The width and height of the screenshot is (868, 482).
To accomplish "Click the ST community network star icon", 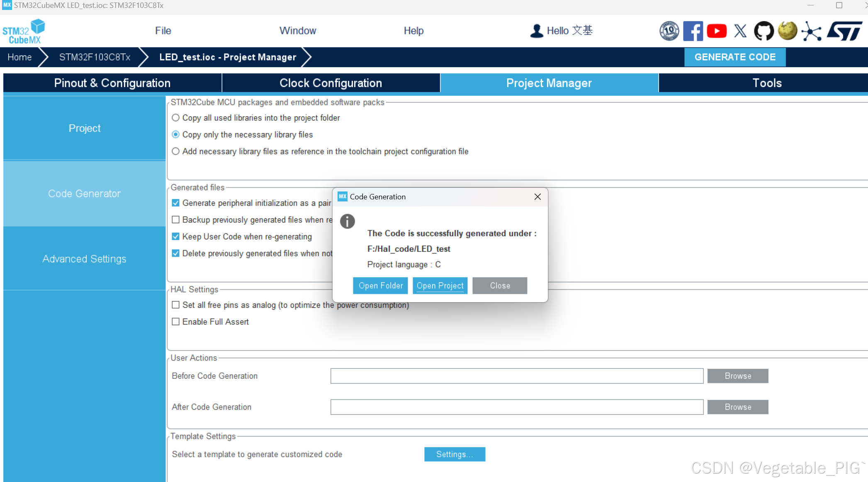I will (x=811, y=31).
